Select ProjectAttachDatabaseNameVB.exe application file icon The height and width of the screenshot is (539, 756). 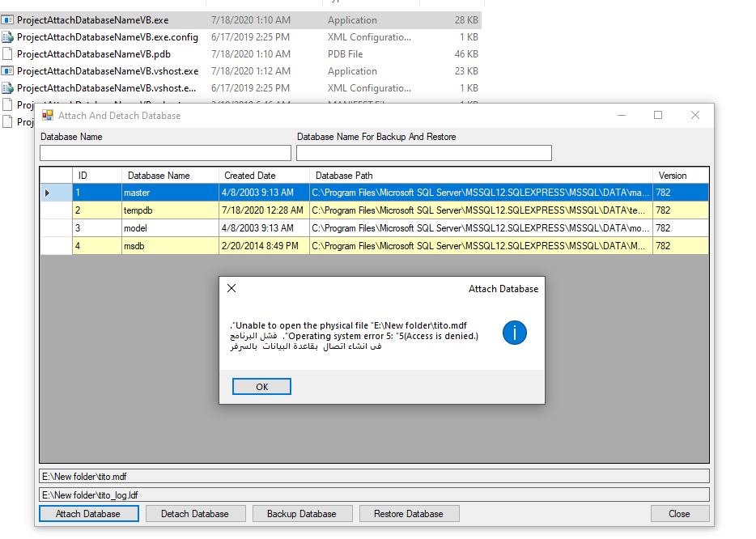(7, 20)
